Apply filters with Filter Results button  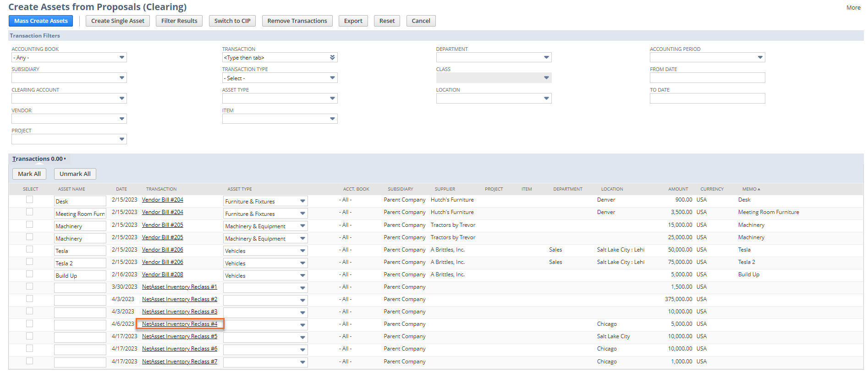[x=179, y=21]
